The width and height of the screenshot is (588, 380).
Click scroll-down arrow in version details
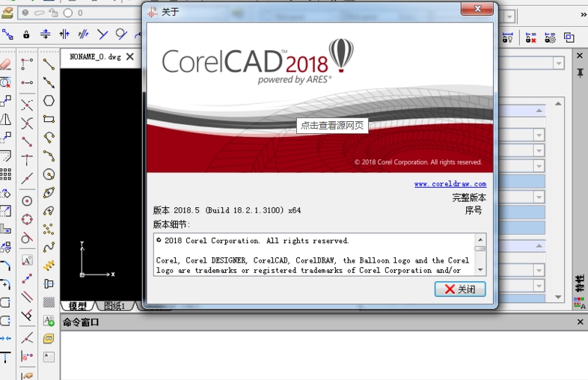point(480,270)
